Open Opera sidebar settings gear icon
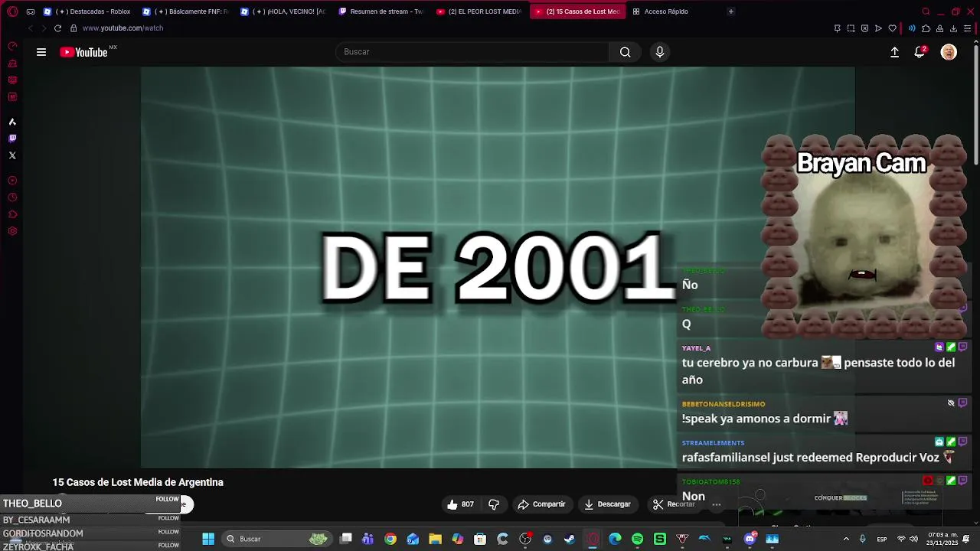This screenshot has height=551, width=980. (x=12, y=231)
